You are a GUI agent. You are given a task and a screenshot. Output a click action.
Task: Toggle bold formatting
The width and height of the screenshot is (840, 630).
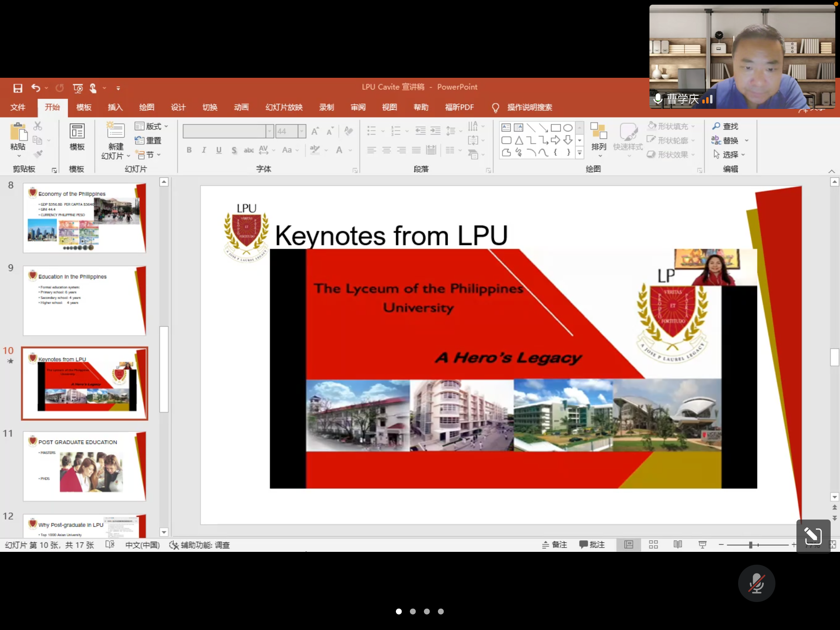coord(189,150)
